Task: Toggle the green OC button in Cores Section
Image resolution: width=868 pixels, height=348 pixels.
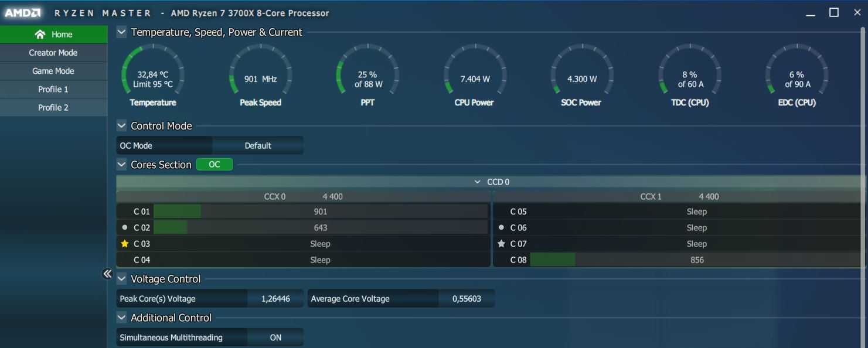Action: 214,165
